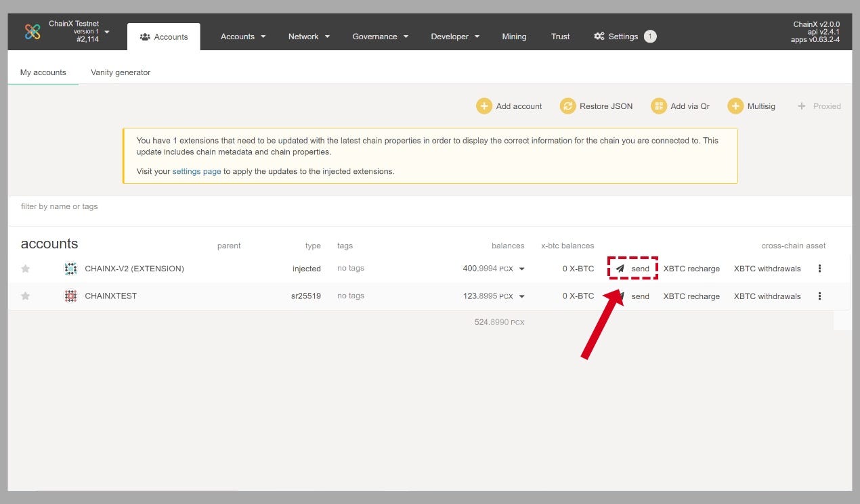Select the CHAINXTEST account name
860x504 pixels.
pyautogui.click(x=110, y=296)
